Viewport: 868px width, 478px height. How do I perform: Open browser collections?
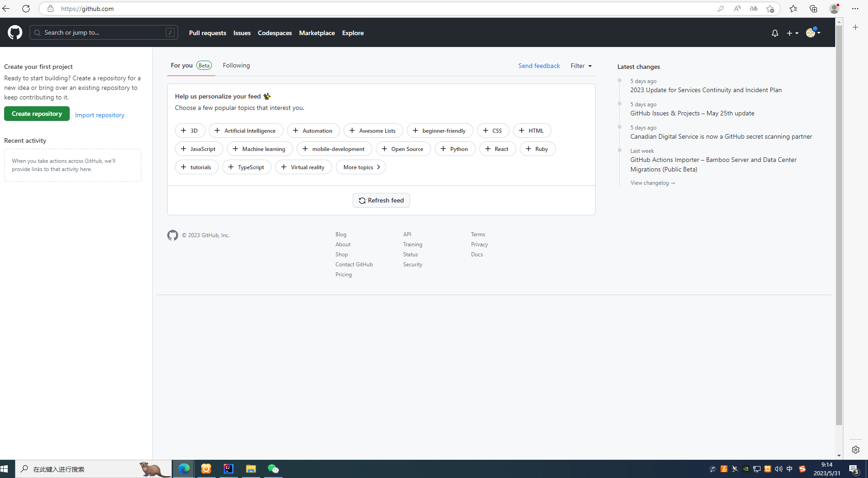[813, 9]
